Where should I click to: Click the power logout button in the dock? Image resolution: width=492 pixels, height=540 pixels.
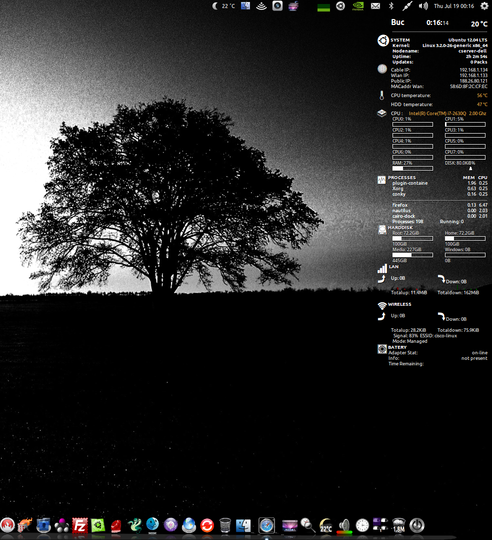point(417,525)
